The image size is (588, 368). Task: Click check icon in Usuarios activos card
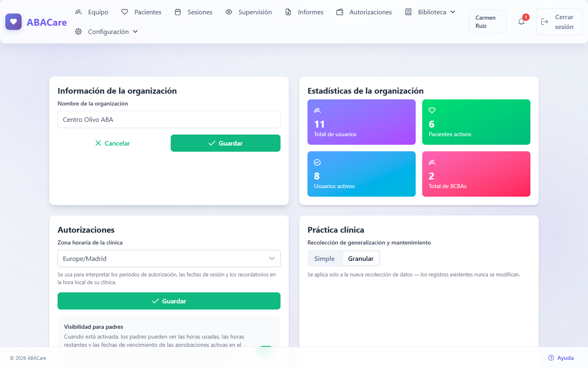317,162
